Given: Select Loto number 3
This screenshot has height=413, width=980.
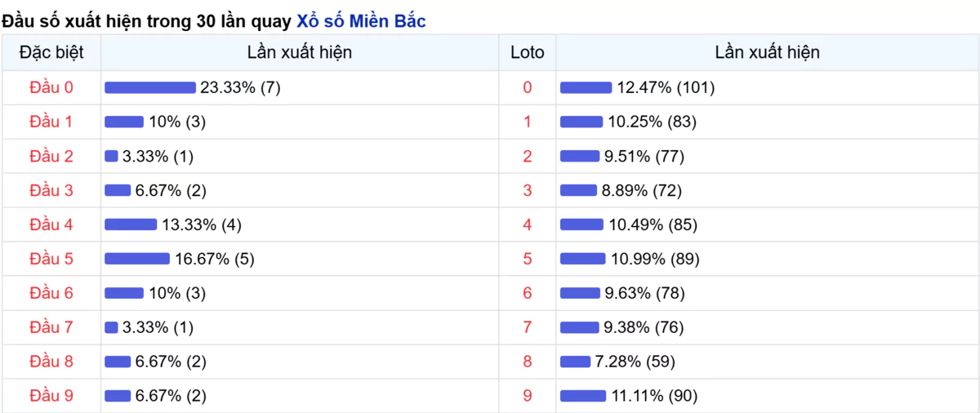Looking at the screenshot, I should click(528, 190).
